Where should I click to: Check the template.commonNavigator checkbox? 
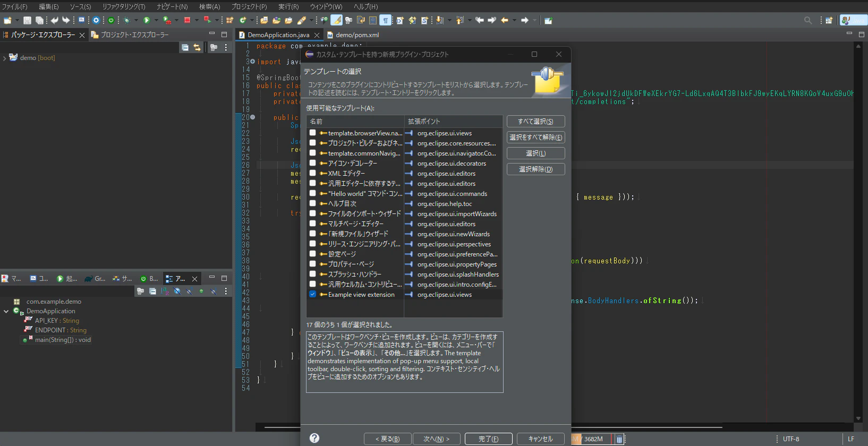tap(313, 153)
